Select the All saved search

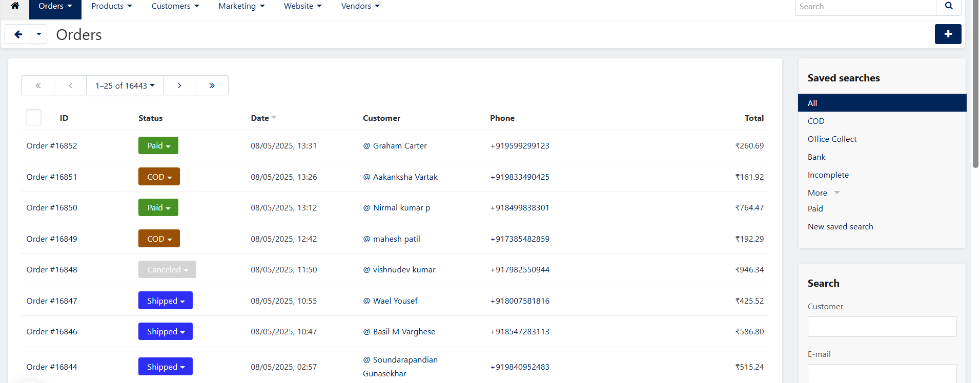pos(882,103)
